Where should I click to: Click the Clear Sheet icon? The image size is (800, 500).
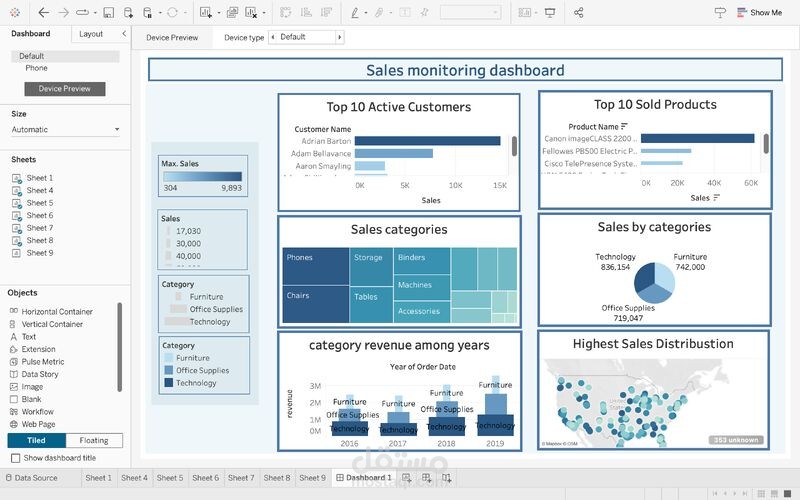pos(251,13)
